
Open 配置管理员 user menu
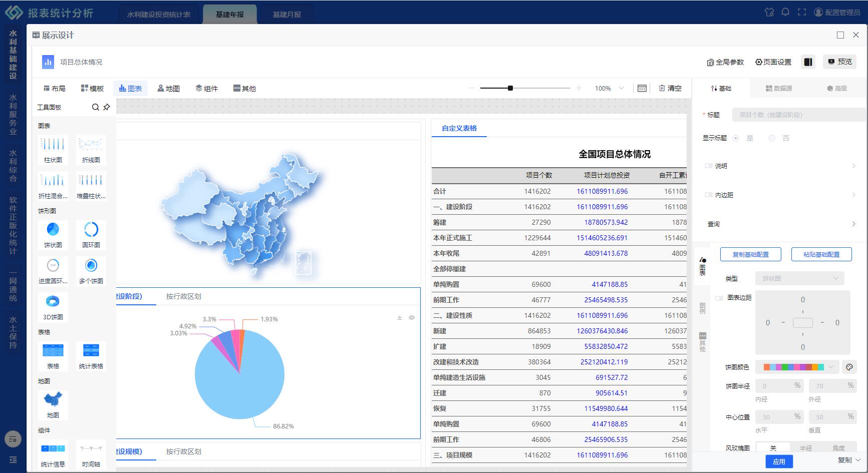click(837, 12)
